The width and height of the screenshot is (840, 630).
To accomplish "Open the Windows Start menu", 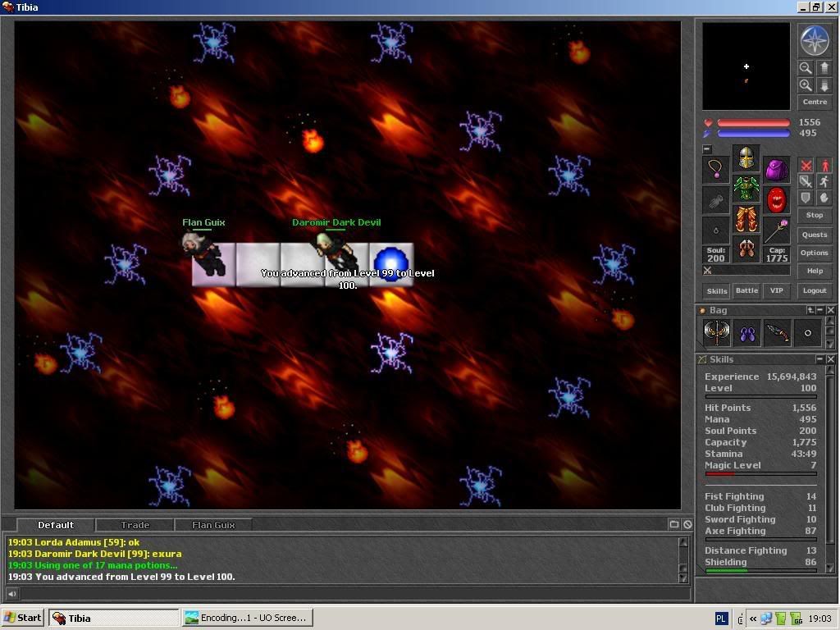I will tap(22, 618).
